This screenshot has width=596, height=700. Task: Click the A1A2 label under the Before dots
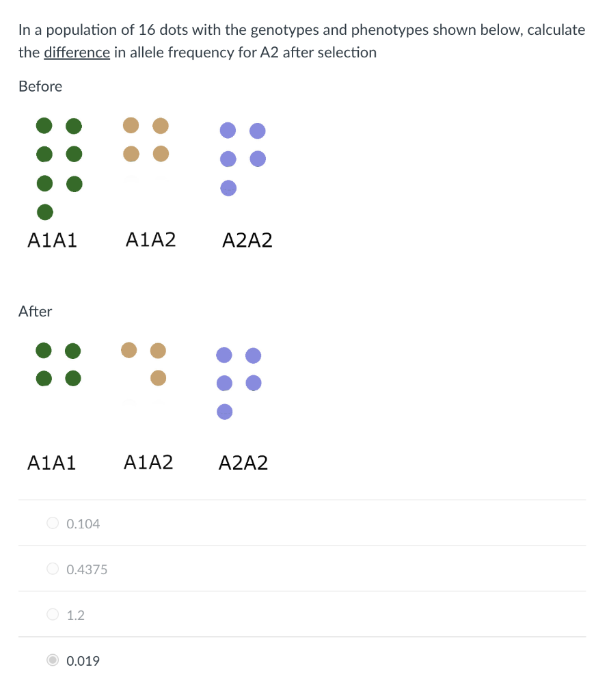click(151, 240)
